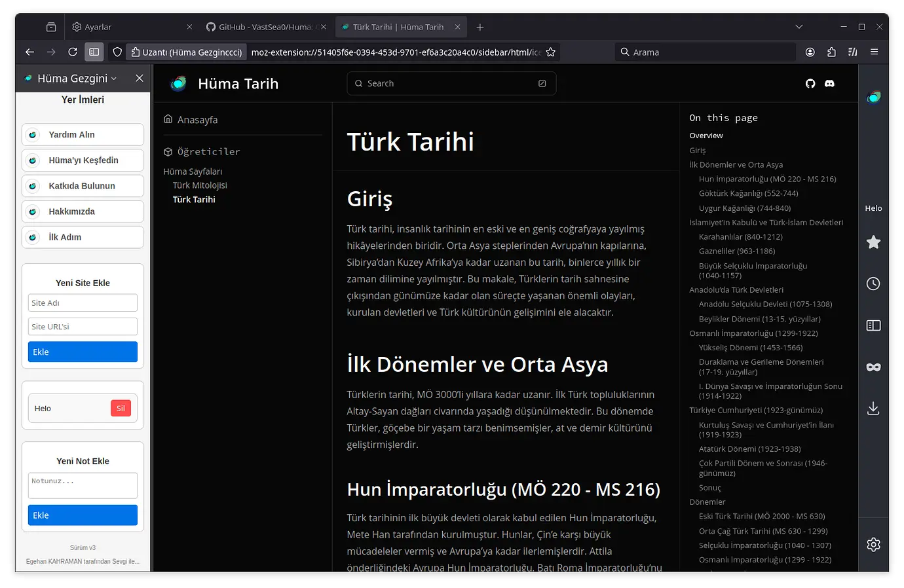Open the application hamburger menu

click(874, 52)
